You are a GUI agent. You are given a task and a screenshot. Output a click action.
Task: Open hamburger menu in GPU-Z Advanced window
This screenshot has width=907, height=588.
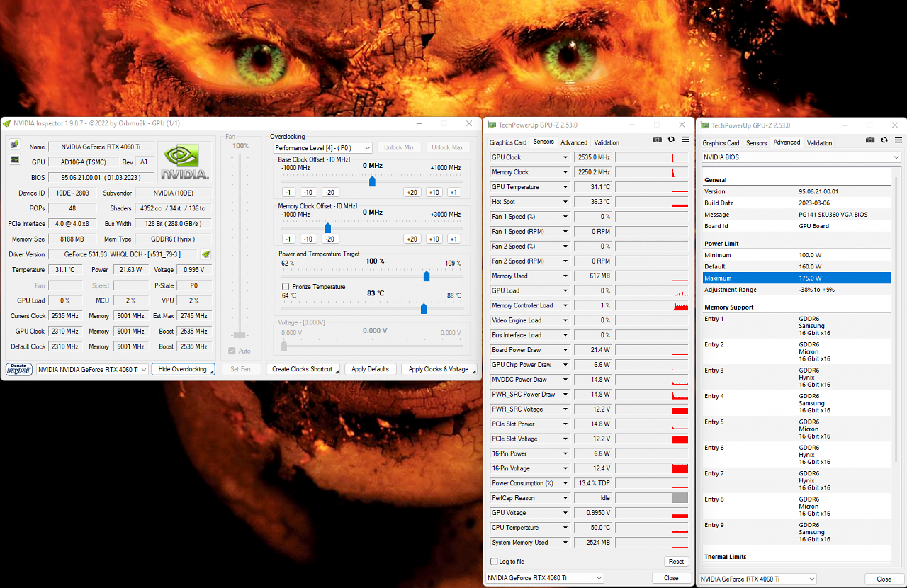[x=898, y=140]
